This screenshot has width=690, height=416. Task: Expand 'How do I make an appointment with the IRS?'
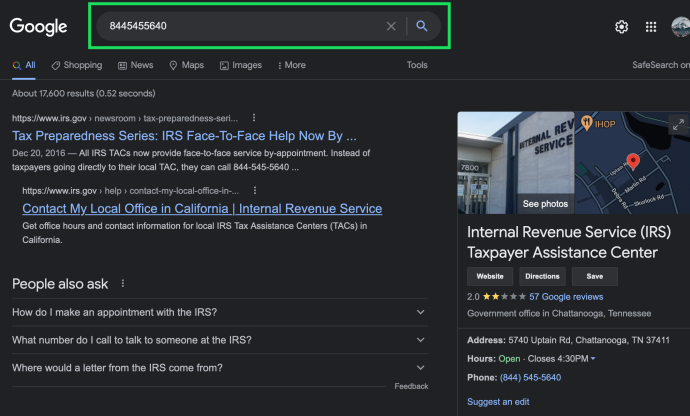(220, 312)
